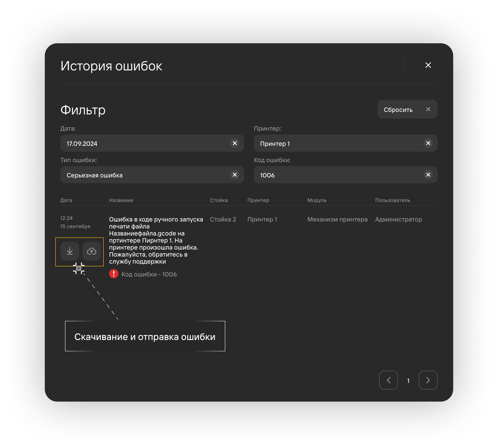Sort by the Дата column header

pos(66,200)
